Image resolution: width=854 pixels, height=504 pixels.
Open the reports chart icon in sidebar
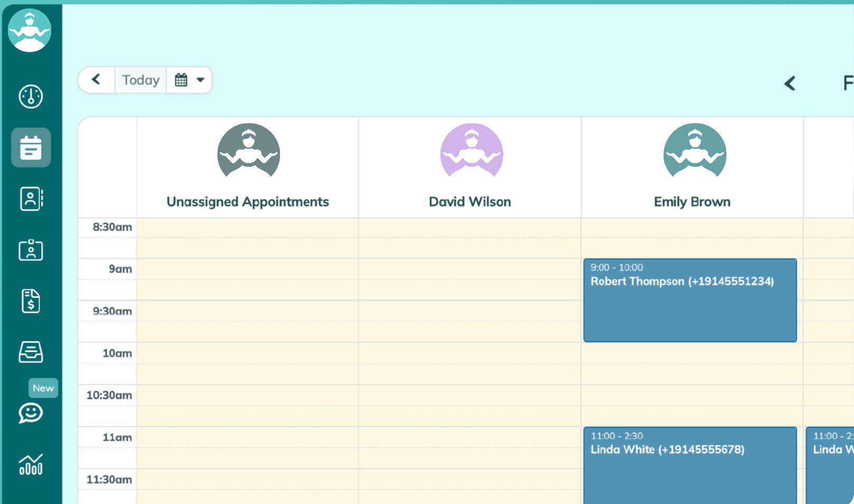31,464
